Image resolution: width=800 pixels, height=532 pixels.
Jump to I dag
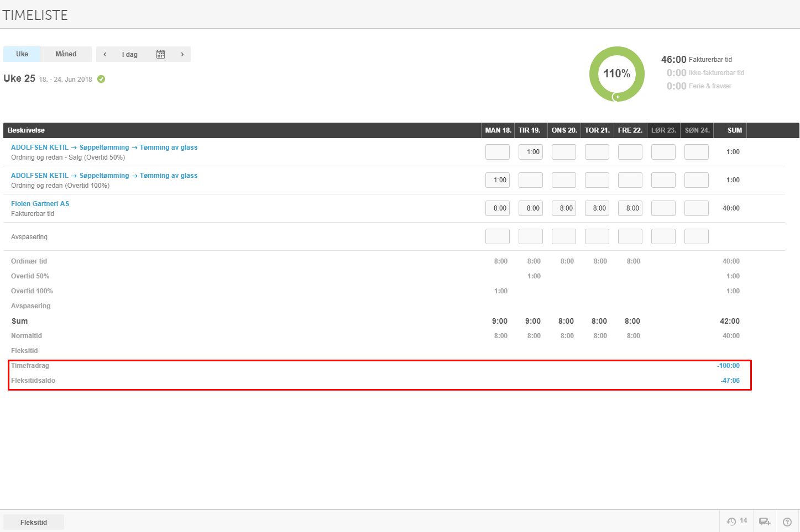click(130, 54)
